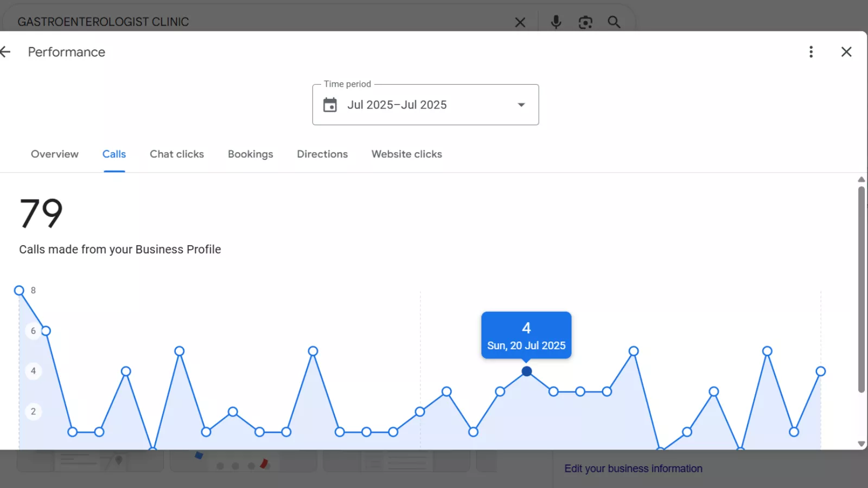Image resolution: width=868 pixels, height=488 pixels.
Task: Click the calendar icon in Time period
Action: (x=330, y=105)
